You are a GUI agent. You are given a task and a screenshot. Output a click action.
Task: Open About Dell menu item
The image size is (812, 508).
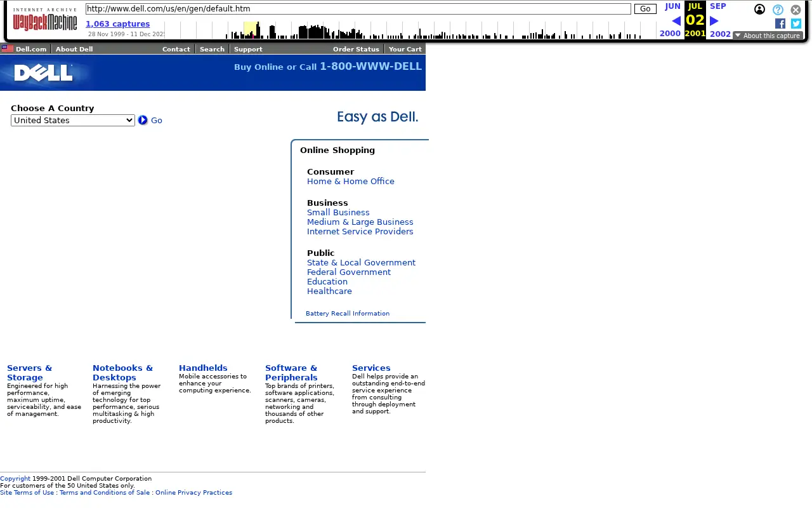[74, 49]
